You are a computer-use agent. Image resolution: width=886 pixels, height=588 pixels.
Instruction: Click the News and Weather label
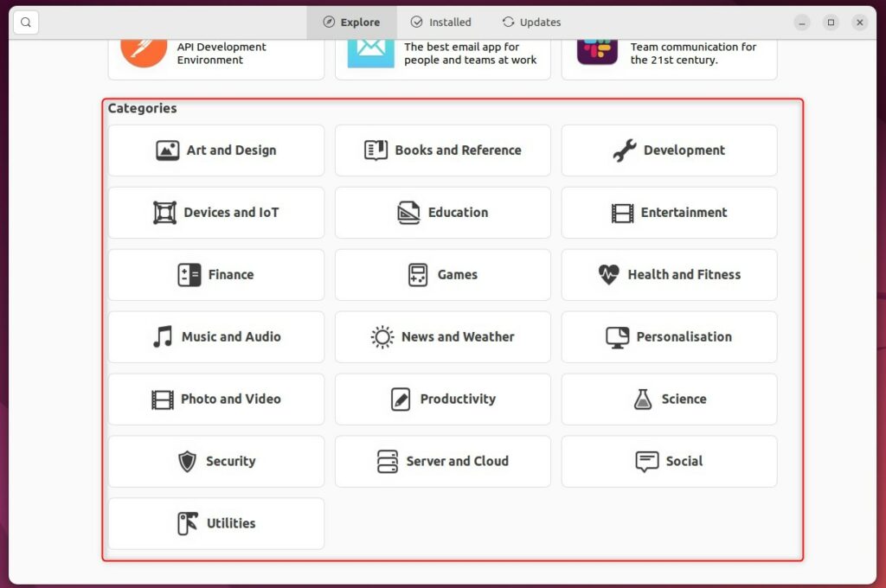coord(459,336)
